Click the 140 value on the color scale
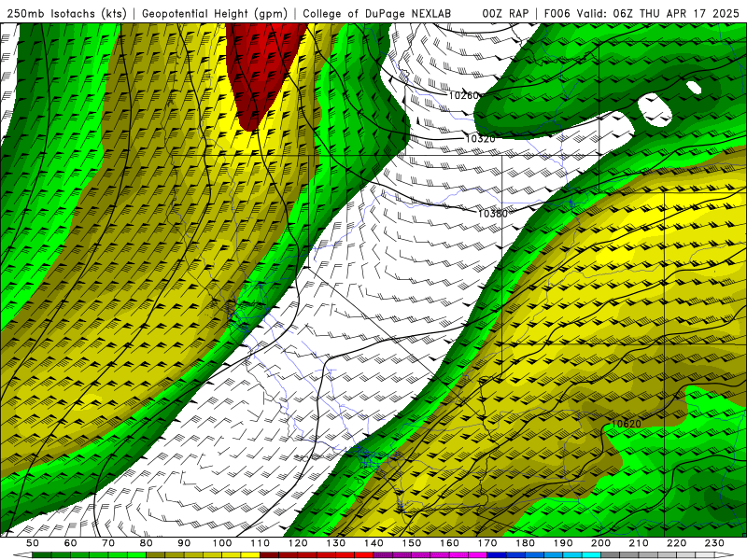Image resolution: width=747 pixels, height=560 pixels. click(x=373, y=543)
